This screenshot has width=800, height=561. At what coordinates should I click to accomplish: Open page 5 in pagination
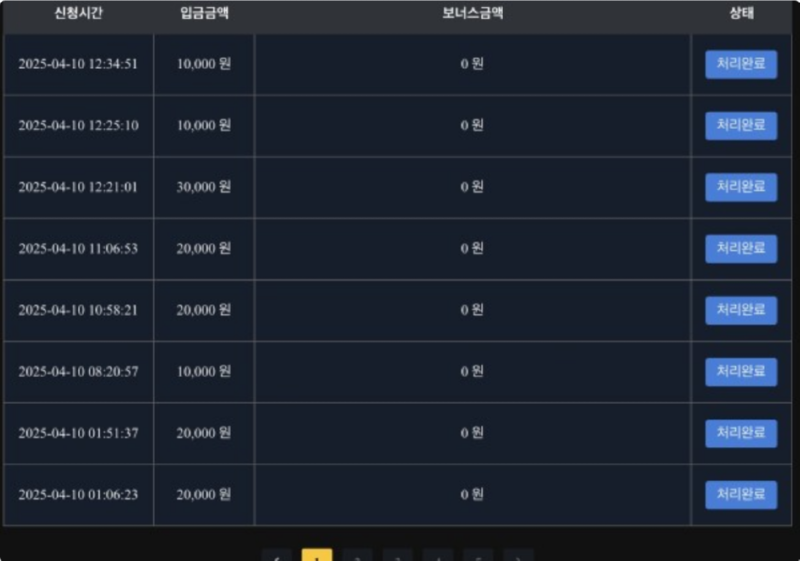478,556
